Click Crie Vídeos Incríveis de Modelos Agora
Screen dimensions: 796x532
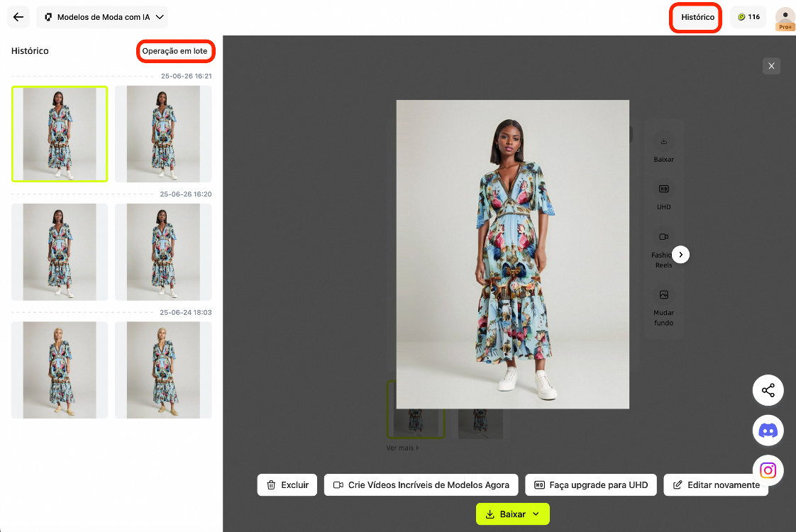click(421, 485)
